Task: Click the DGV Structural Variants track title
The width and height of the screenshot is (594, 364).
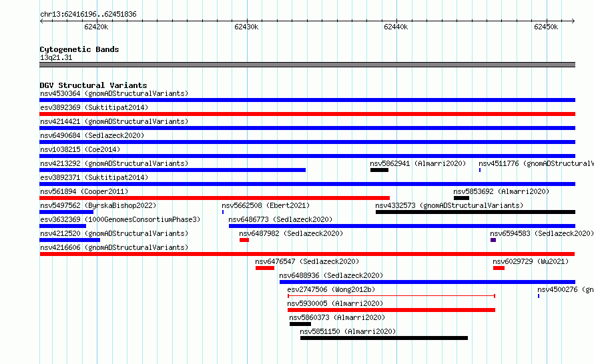Action: coord(93,85)
